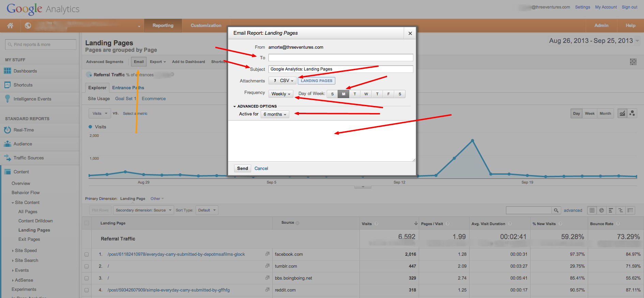644x298 pixels.
Task: Select Monday as the day of week
Action: 343,94
